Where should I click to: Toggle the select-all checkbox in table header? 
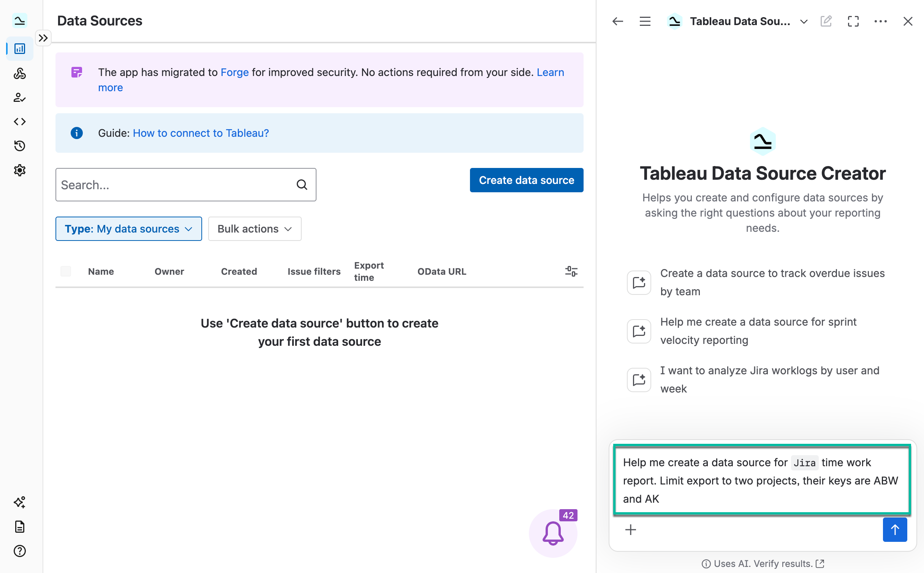[x=66, y=271]
